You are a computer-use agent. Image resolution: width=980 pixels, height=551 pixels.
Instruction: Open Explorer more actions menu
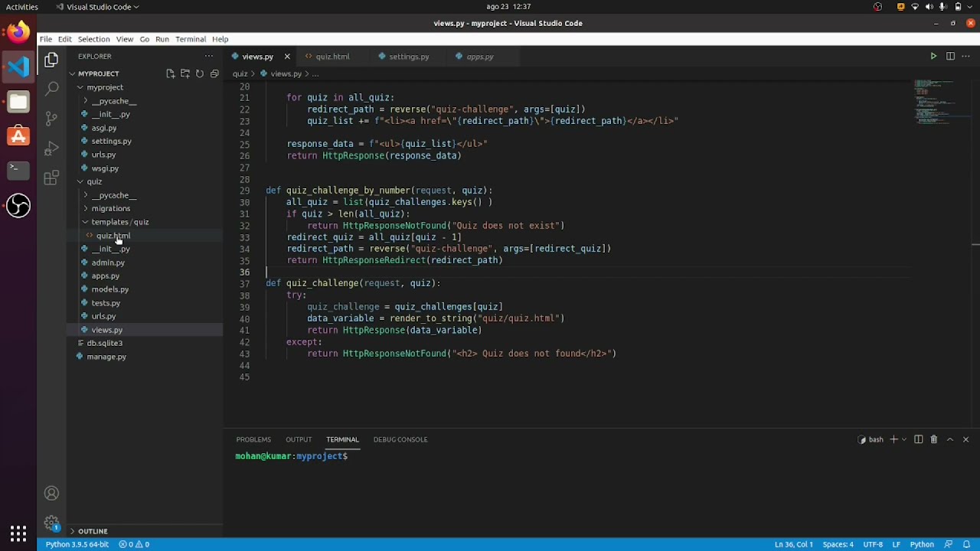pos(208,56)
